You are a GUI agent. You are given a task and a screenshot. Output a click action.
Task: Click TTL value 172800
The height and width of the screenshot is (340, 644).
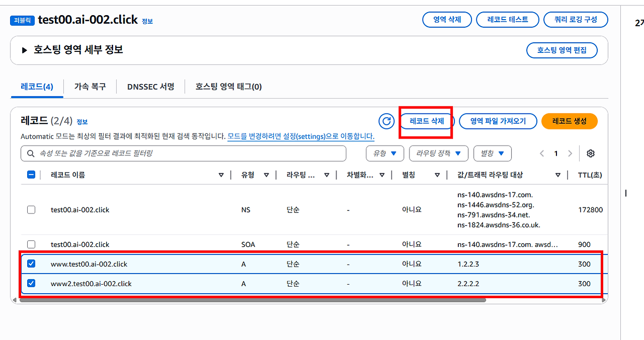590,210
